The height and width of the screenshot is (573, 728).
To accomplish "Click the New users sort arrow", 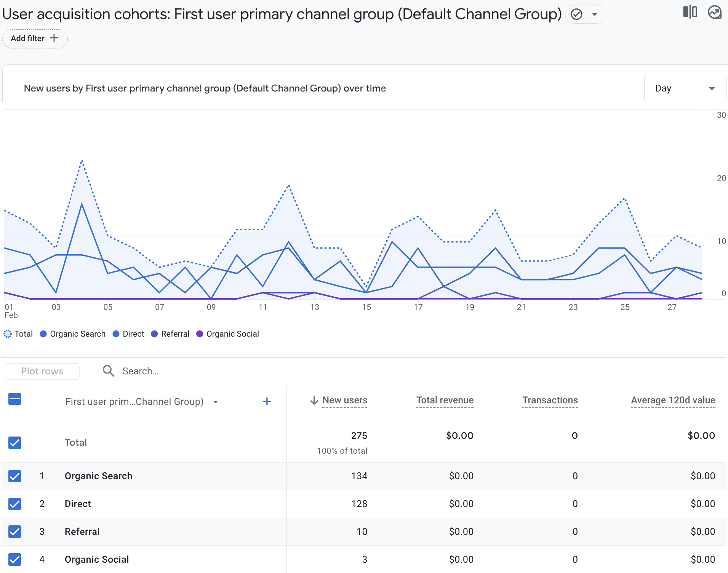I will coord(314,400).
